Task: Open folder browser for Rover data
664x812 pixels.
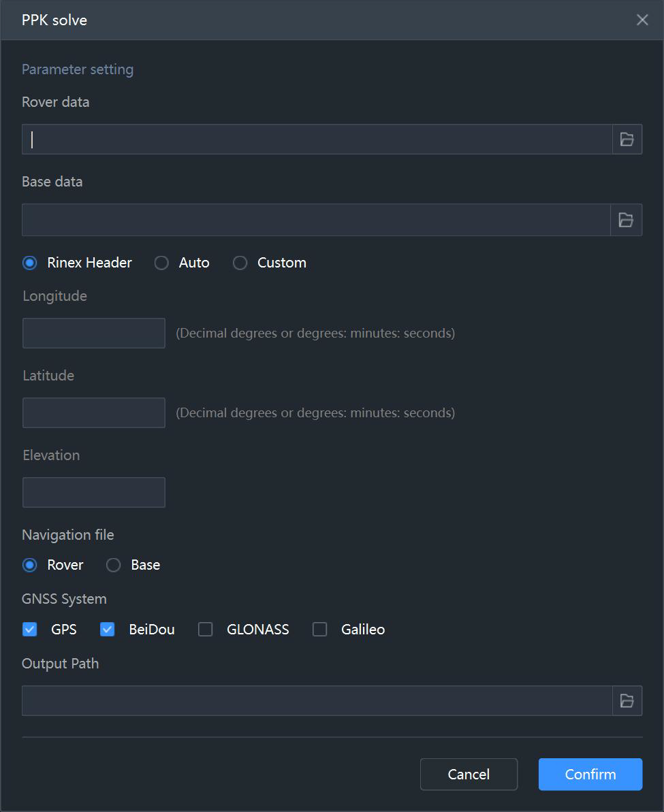Action: coord(627,140)
